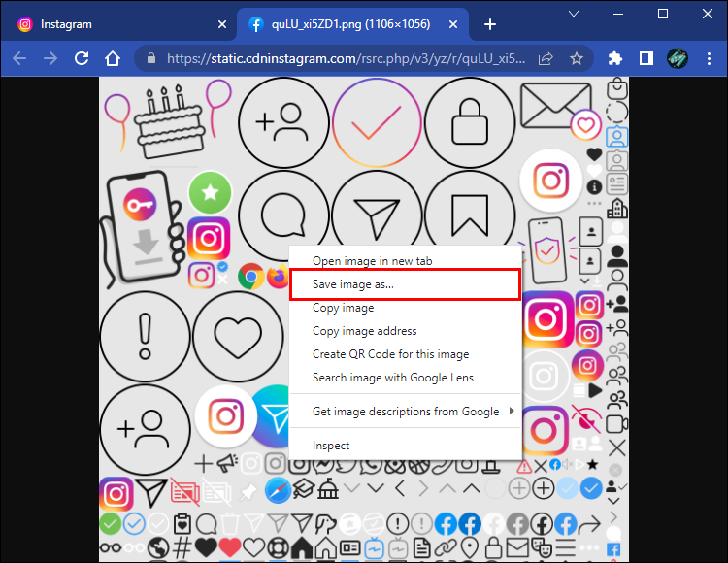
Task: Click the phone with key illustration
Action: point(144,228)
